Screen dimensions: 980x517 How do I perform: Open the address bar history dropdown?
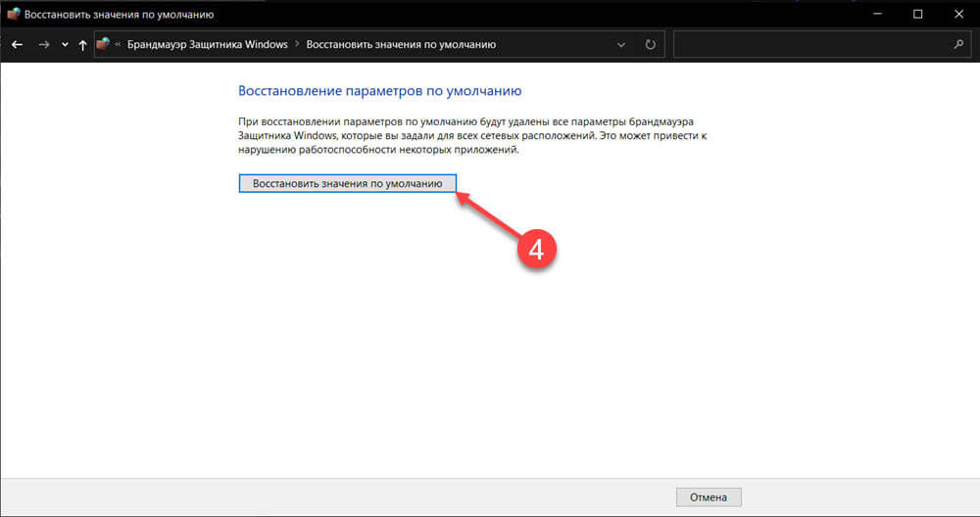[621, 45]
